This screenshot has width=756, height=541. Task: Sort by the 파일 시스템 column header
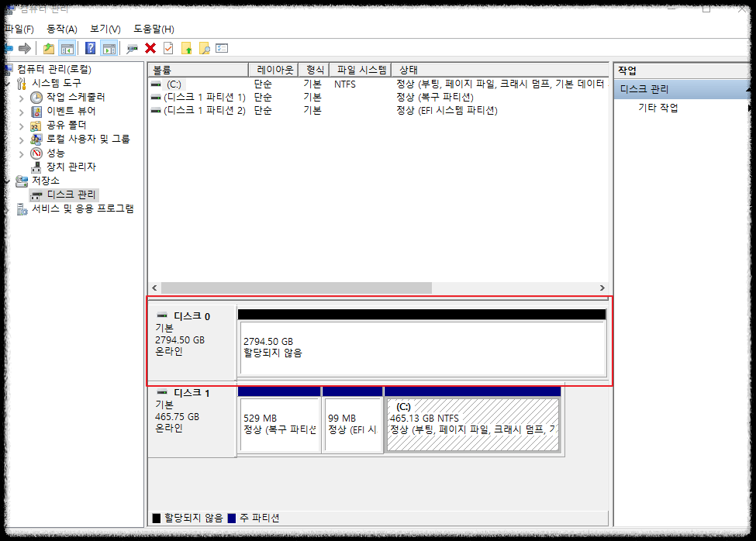(x=360, y=70)
